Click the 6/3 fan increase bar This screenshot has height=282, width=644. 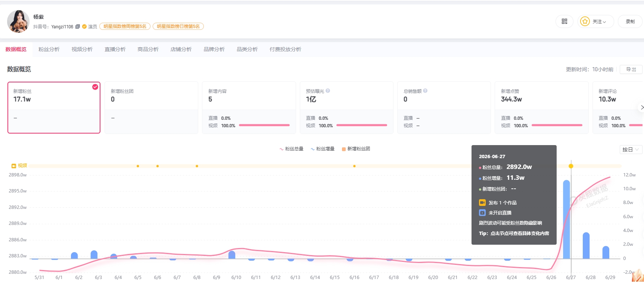point(94,254)
